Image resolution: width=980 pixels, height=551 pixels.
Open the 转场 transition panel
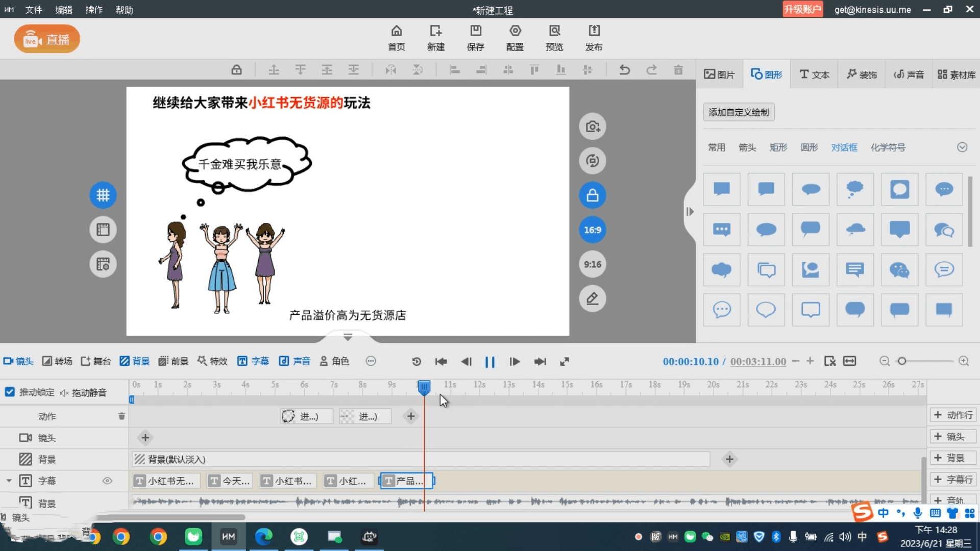[57, 361]
